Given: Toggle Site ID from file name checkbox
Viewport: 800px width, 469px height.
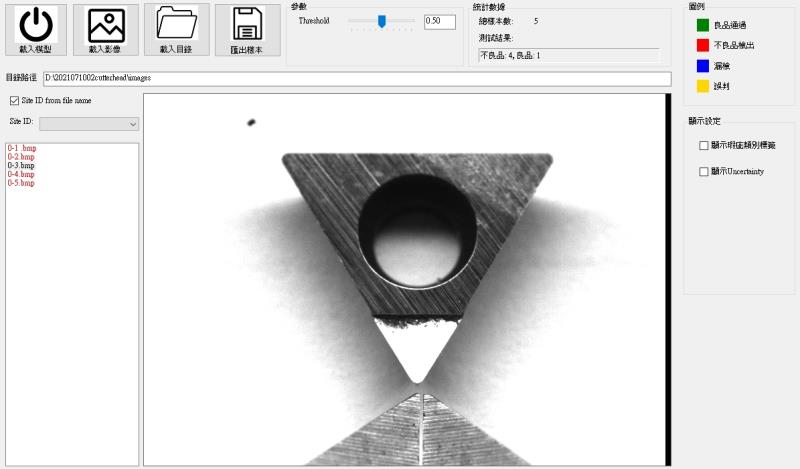Looking at the screenshot, I should pyautogui.click(x=14, y=100).
